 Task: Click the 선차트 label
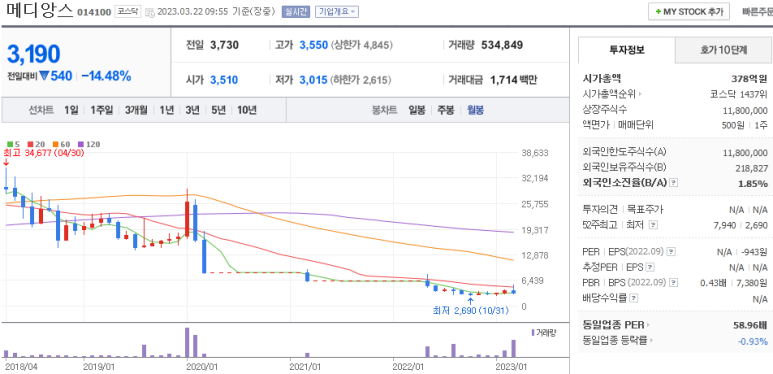pyautogui.click(x=40, y=110)
